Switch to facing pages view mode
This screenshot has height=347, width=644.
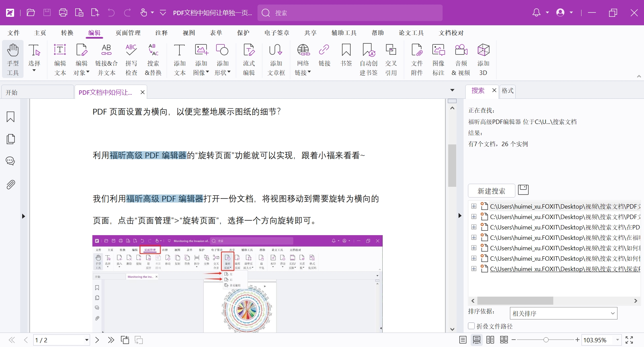pos(490,340)
